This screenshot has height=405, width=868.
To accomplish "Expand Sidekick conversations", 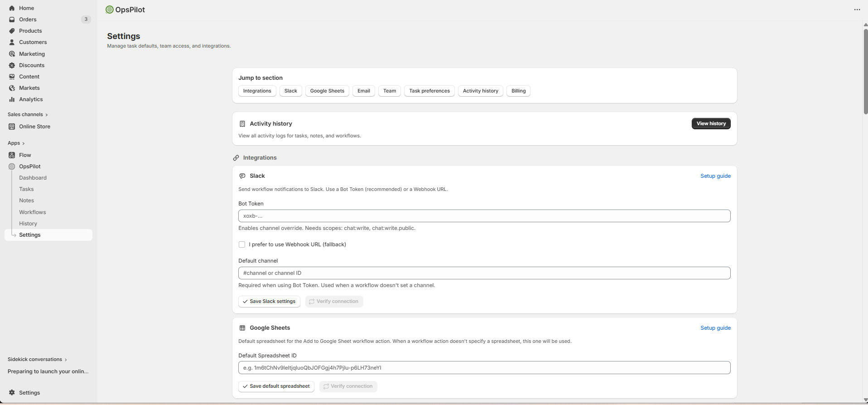I will 37,359.
